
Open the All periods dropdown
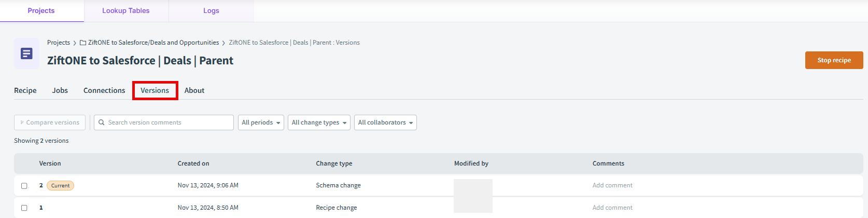261,122
